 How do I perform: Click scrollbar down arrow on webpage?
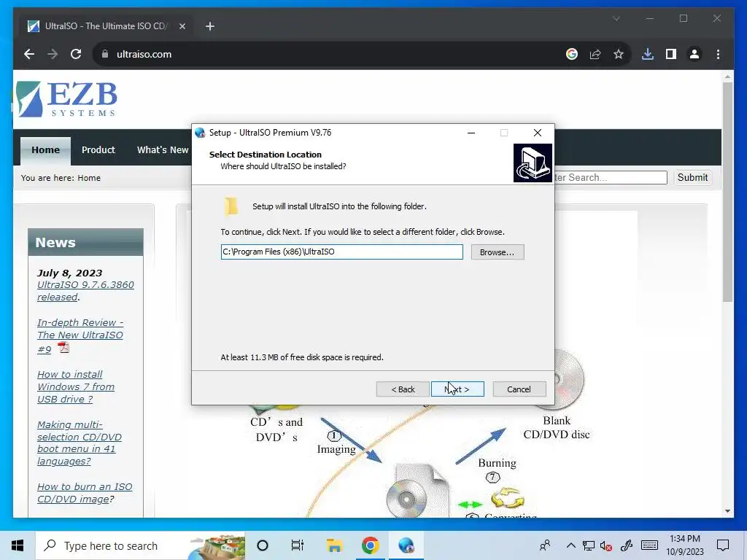pos(727,511)
